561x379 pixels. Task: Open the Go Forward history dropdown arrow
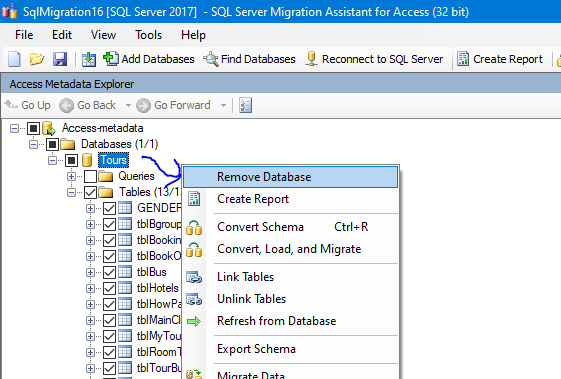[223, 106]
